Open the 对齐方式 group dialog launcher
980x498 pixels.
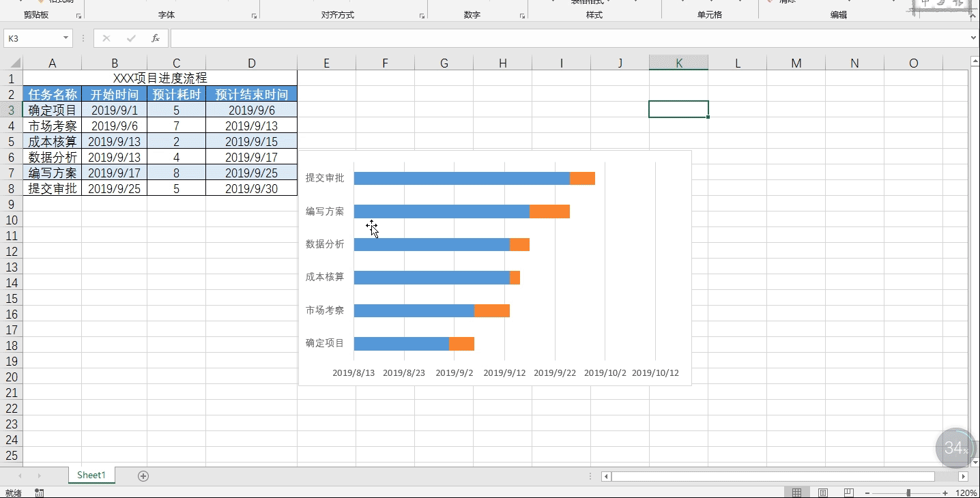tap(421, 15)
